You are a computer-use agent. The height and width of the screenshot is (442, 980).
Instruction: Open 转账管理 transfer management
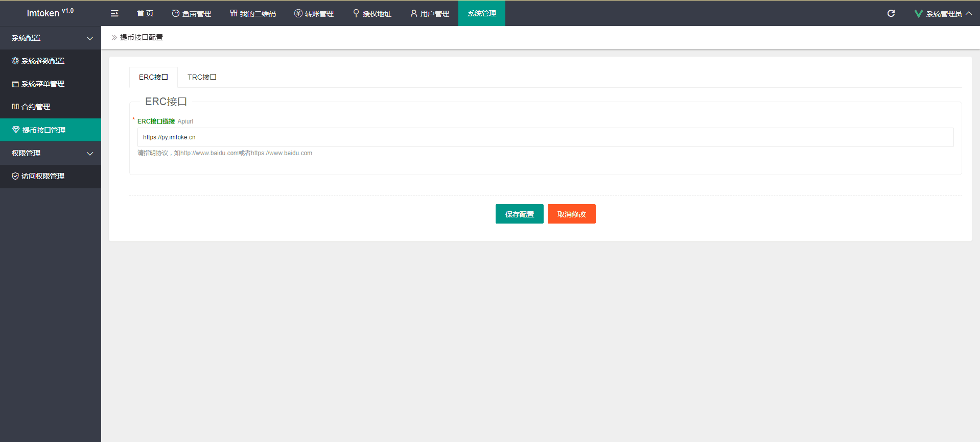click(314, 13)
